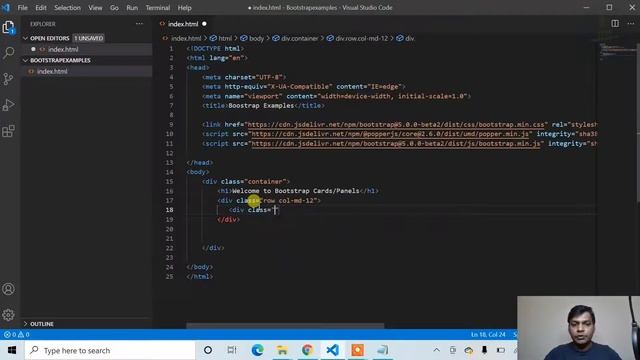
Task: Open the Explorer view in activity bar
Action: [9, 28]
